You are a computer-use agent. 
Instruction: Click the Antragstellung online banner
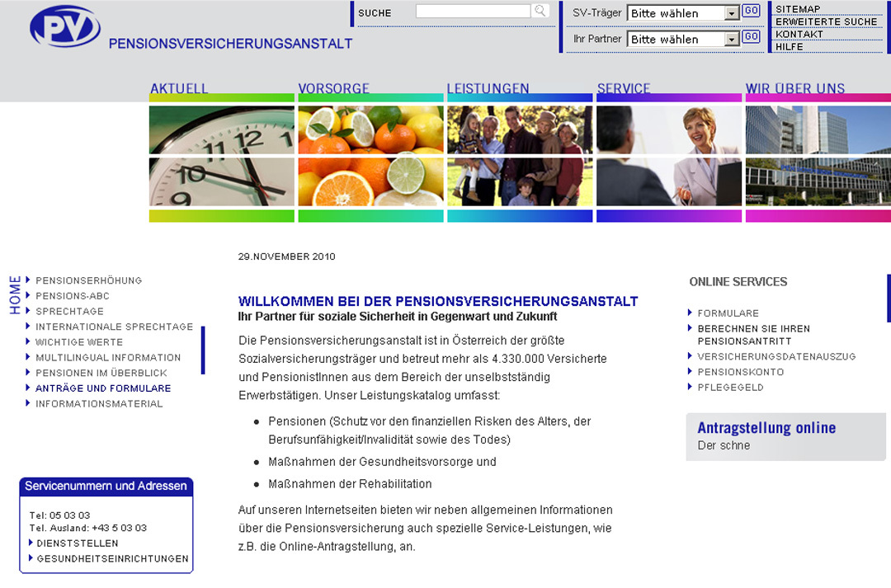point(785,436)
